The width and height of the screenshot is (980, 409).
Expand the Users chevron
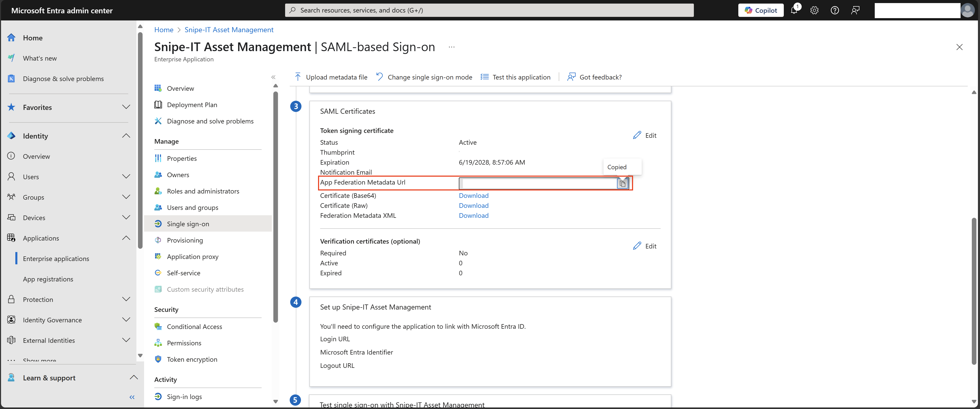pyautogui.click(x=126, y=176)
